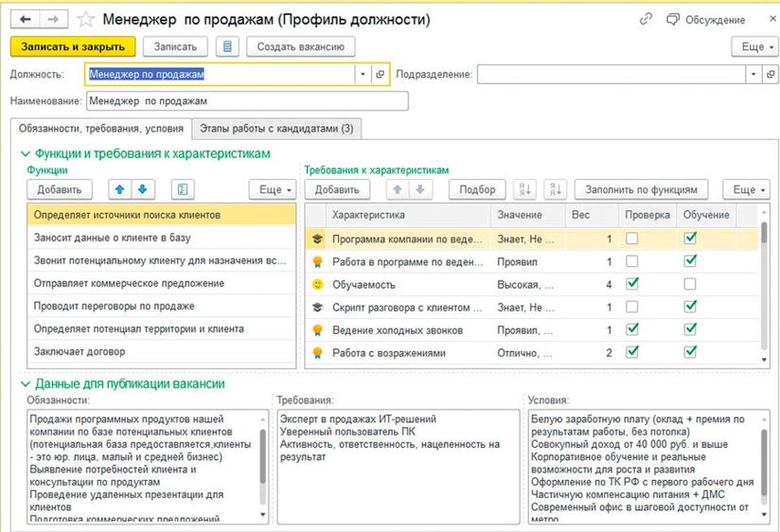Uncheck Проверка for Обучаемость row
This screenshot has height=532, width=780.
tap(631, 284)
